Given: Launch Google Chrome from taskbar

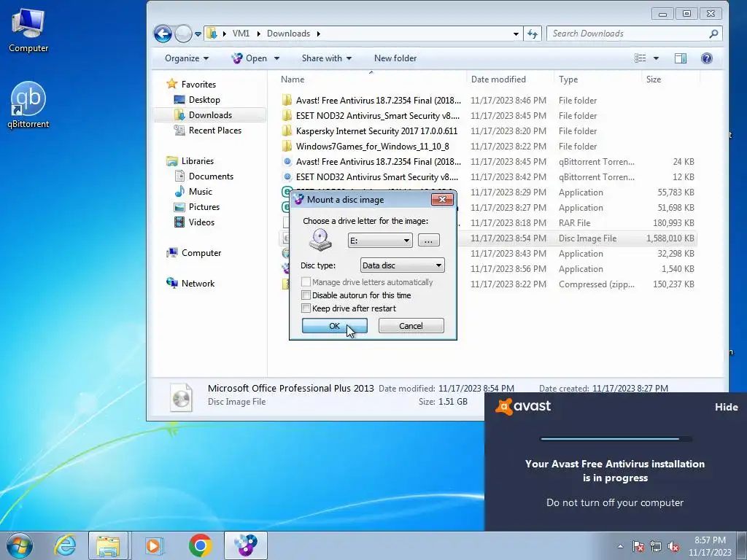Looking at the screenshot, I should coord(200,545).
